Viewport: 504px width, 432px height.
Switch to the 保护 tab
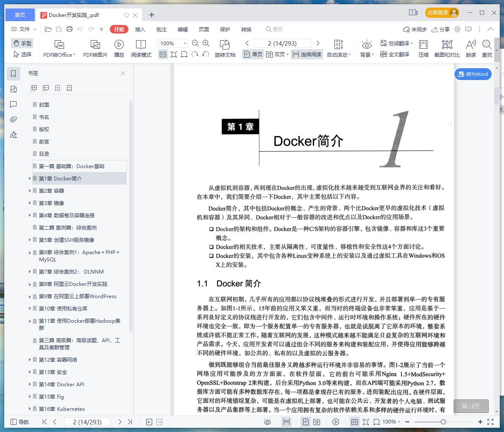225,29
